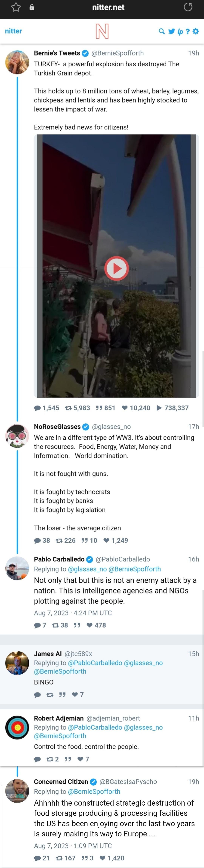
Task: Open @glasses_no handle link in Pablo's reply
Action: pos(87,569)
